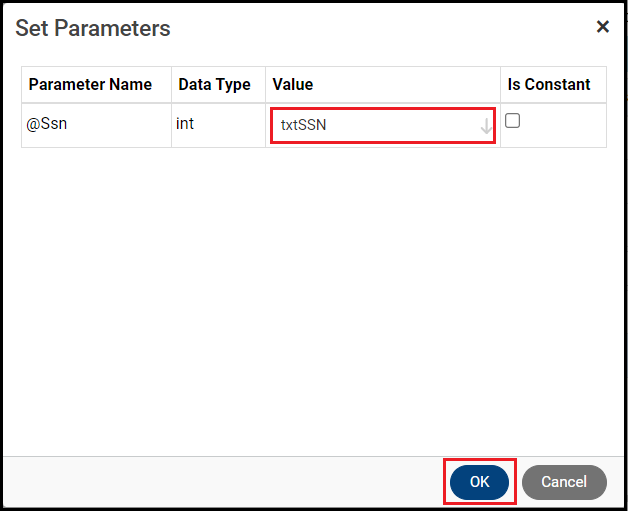This screenshot has width=628, height=511.
Task: Select the Data Type column header
Action: (x=214, y=85)
